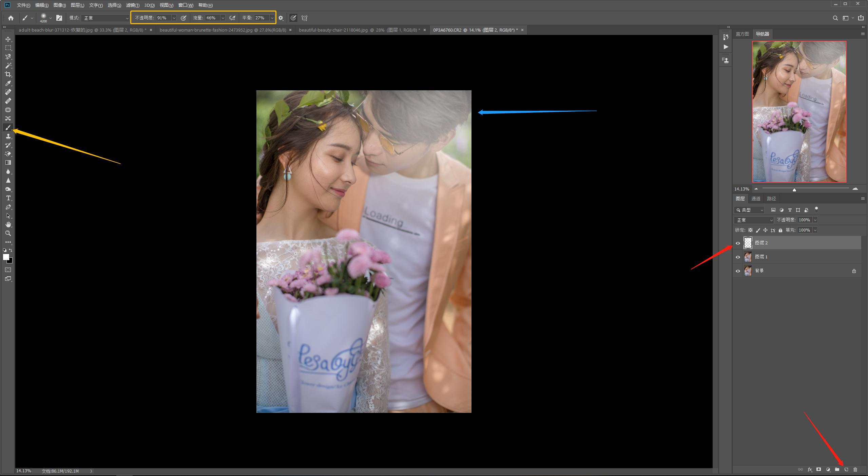Create a new layer icon
This screenshot has height=476, width=868.
846,470
